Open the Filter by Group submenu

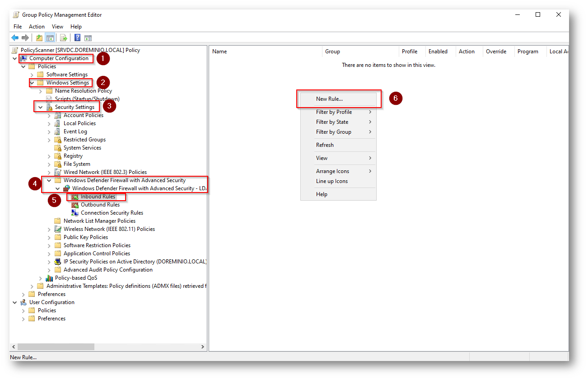[338, 132]
